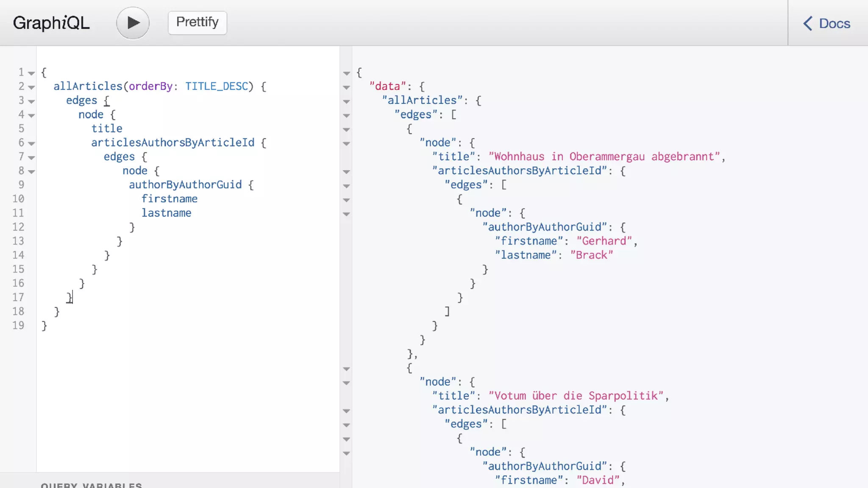The height and width of the screenshot is (488, 868).
Task: Run the query with the Execute play button
Action: [x=133, y=23]
